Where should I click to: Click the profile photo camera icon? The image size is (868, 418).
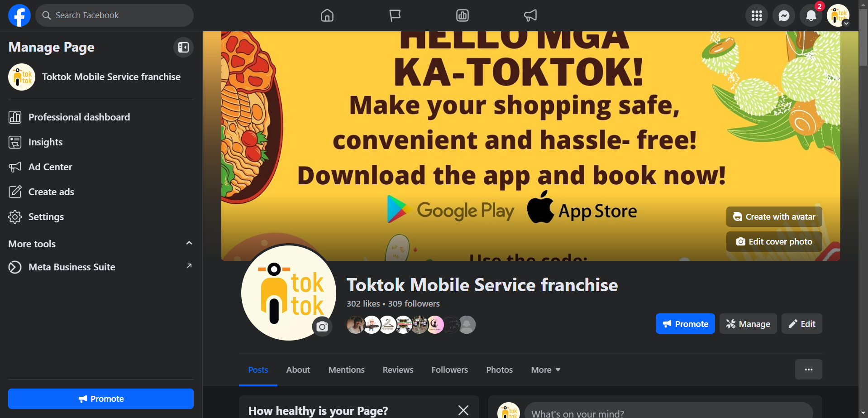pyautogui.click(x=322, y=327)
